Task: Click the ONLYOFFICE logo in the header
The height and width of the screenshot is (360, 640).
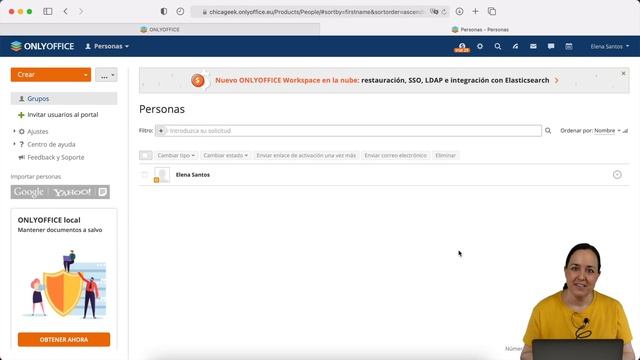Action: click(x=42, y=46)
